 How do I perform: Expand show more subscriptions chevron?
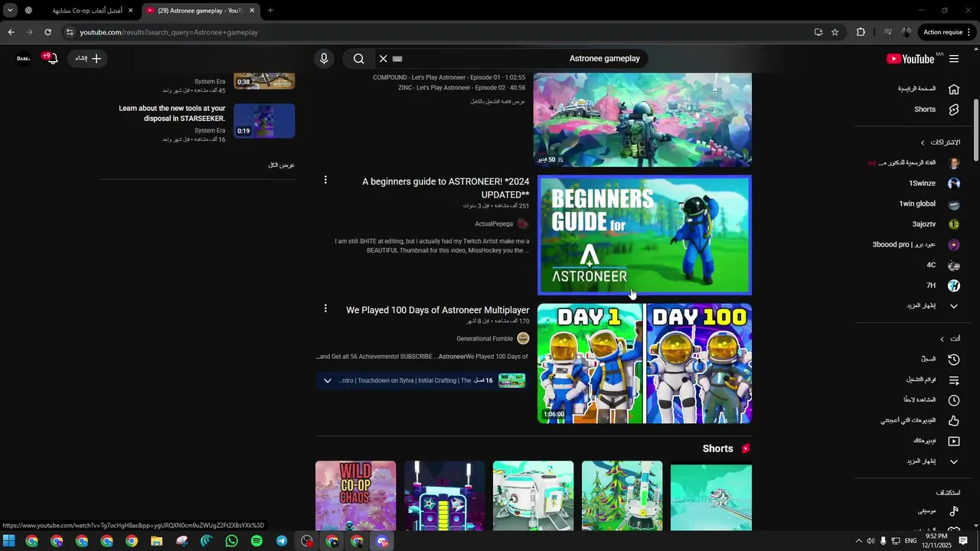954,306
